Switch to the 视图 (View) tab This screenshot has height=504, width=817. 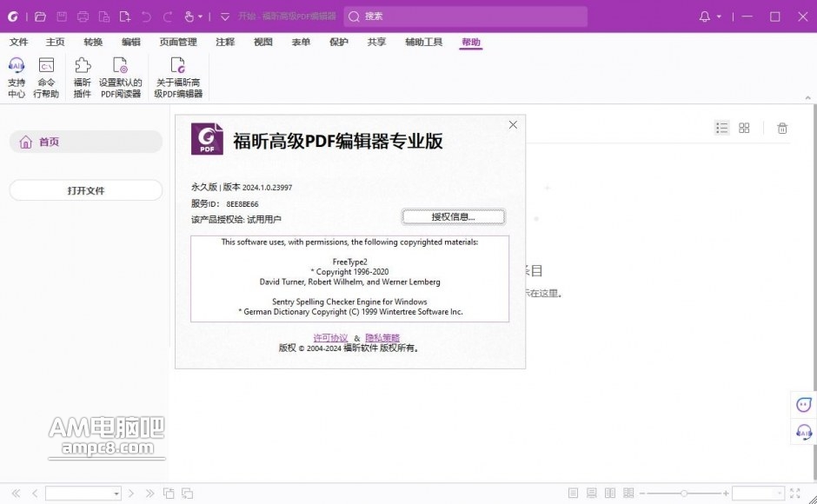point(263,43)
